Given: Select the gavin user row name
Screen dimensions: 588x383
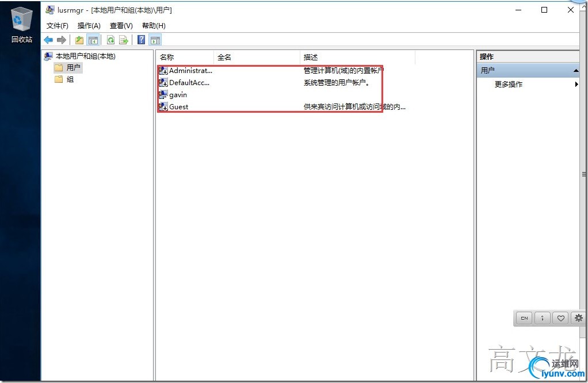Looking at the screenshot, I should click(x=178, y=95).
